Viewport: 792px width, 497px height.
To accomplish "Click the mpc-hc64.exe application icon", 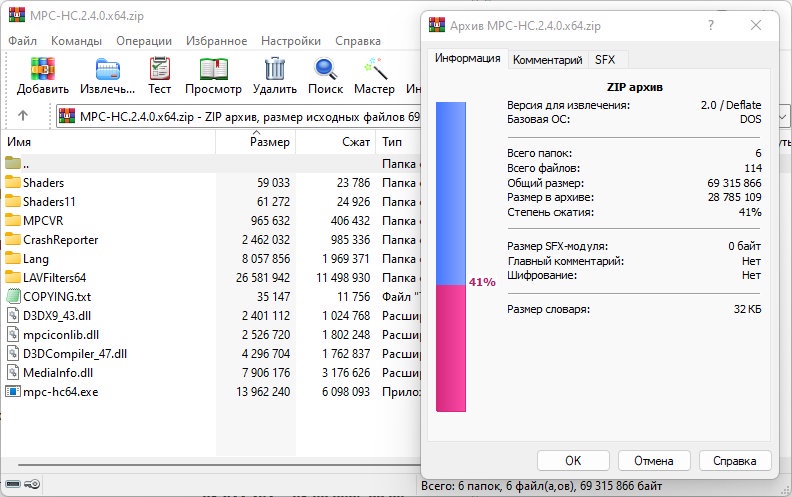I will coord(13,391).
